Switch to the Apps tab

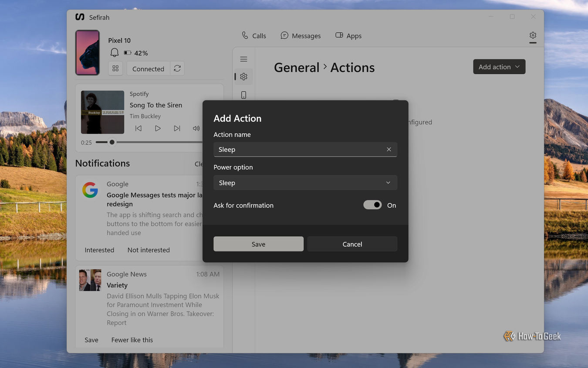(x=348, y=36)
